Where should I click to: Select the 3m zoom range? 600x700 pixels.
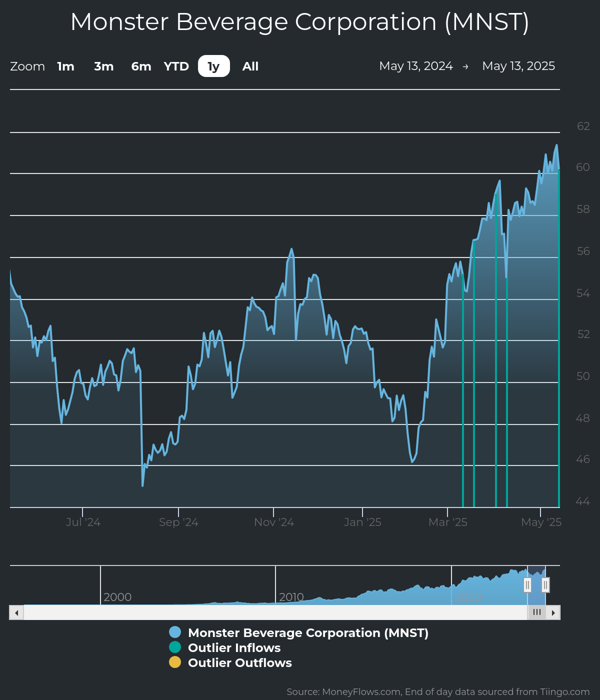(x=103, y=66)
